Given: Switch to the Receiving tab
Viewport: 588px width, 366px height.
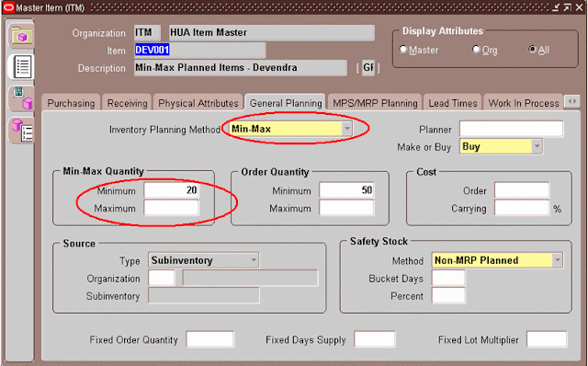Looking at the screenshot, I should [127, 103].
